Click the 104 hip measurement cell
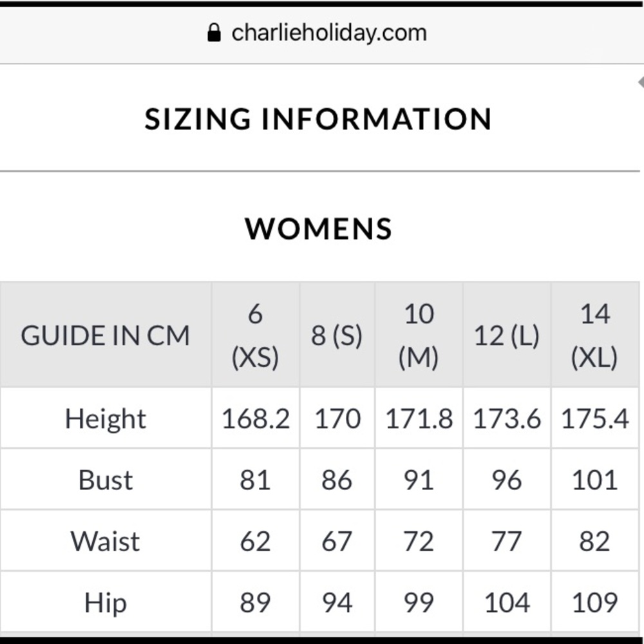This screenshot has width=644, height=644. pyautogui.click(x=507, y=602)
